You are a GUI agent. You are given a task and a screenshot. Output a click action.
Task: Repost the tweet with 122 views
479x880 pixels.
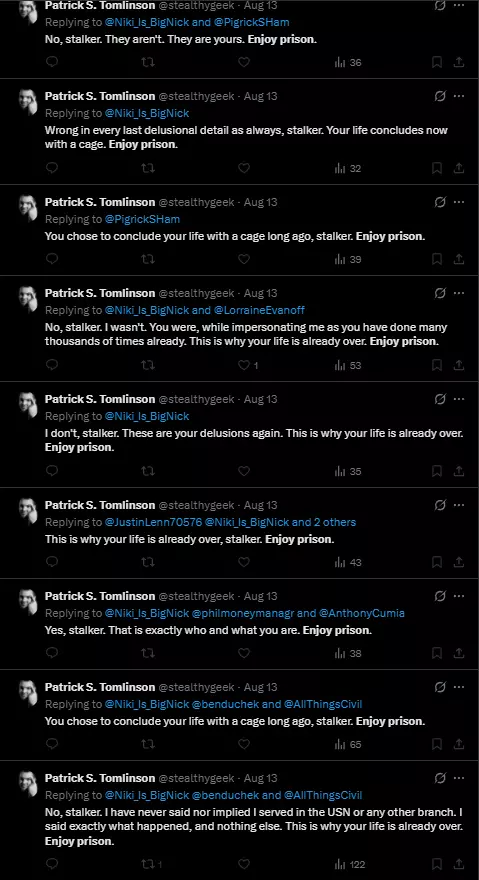[148, 865]
